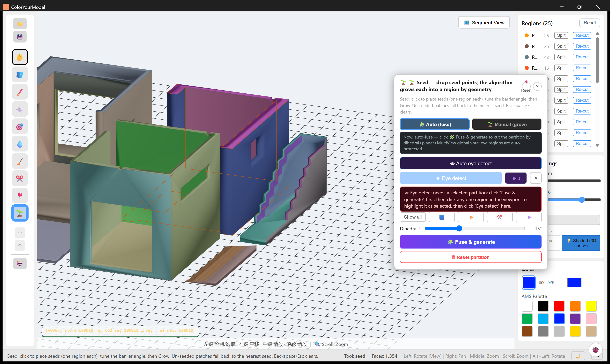Click the redo arrow icon
This screenshot has width=610, height=364.
20,245
